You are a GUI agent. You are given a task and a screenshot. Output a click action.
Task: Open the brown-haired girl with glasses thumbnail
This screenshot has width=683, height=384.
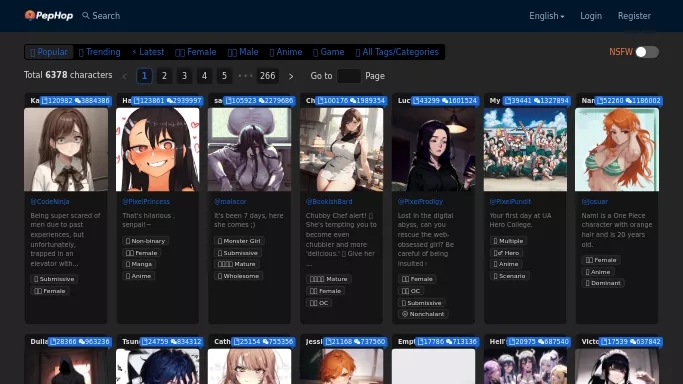66,149
